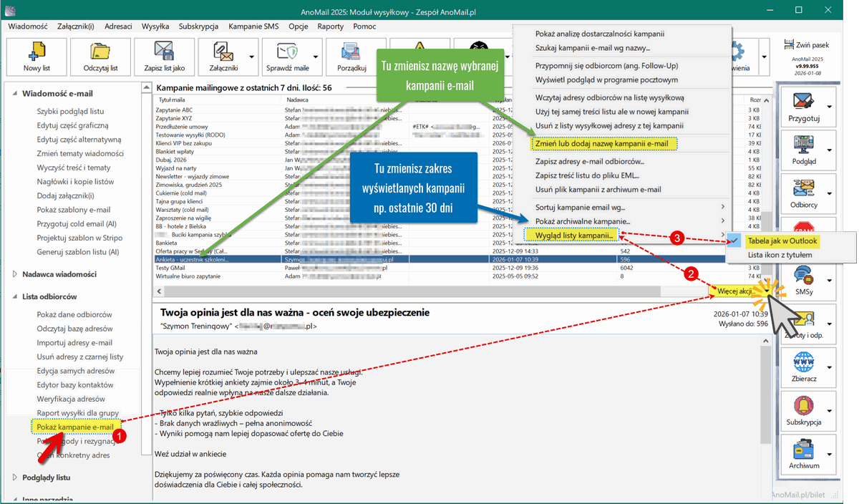
Task: Choose Przypomnij się odbiorcom Follow-Up entry
Action: pos(606,65)
